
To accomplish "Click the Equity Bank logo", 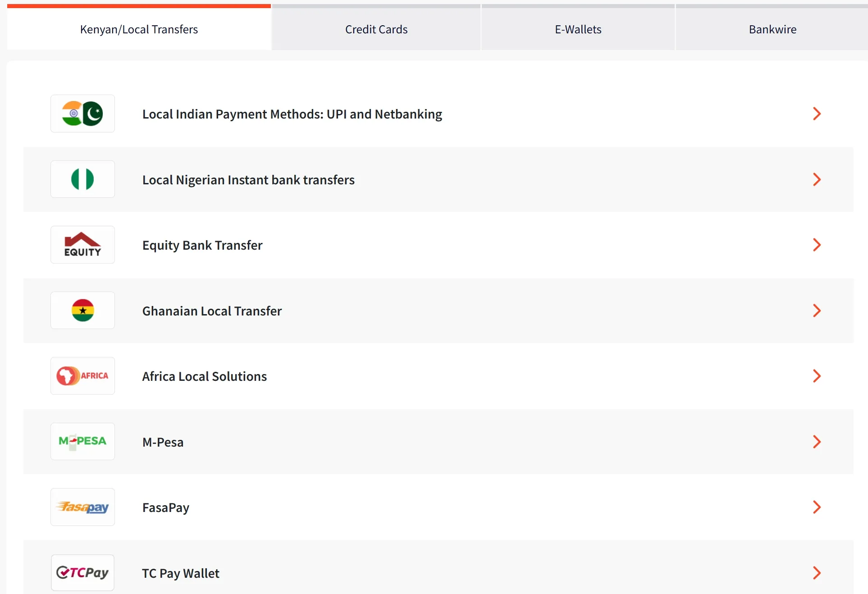I will pyautogui.click(x=82, y=245).
